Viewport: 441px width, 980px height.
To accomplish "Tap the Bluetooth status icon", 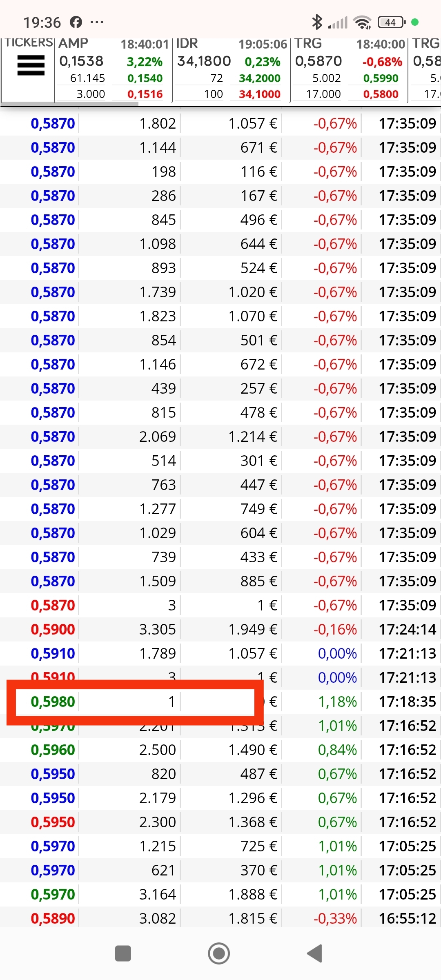I will [317, 22].
